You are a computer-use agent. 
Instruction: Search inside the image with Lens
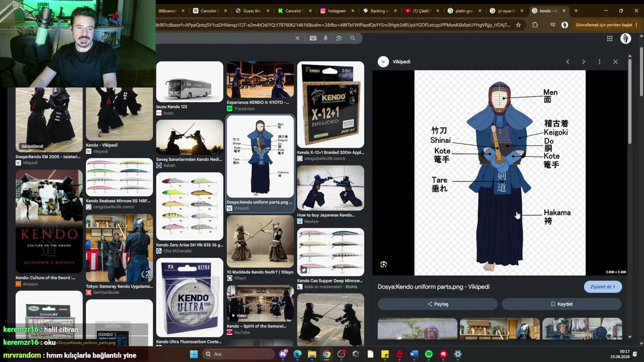[383, 264]
